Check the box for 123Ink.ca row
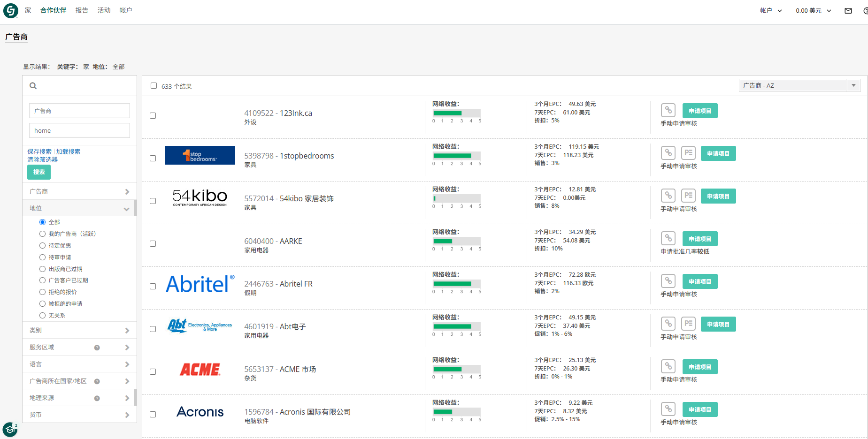 [153, 115]
